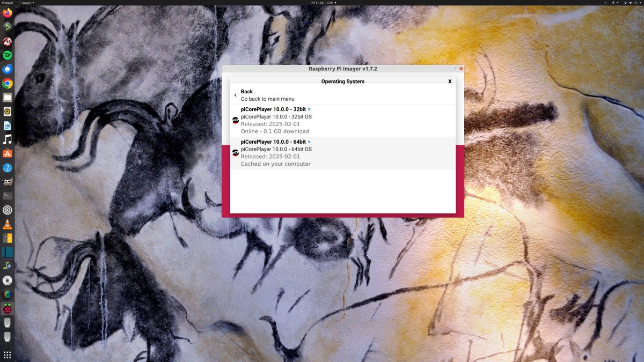The width and height of the screenshot is (644, 362).
Task: Open the Help question mark icon in dock
Action: (8, 168)
